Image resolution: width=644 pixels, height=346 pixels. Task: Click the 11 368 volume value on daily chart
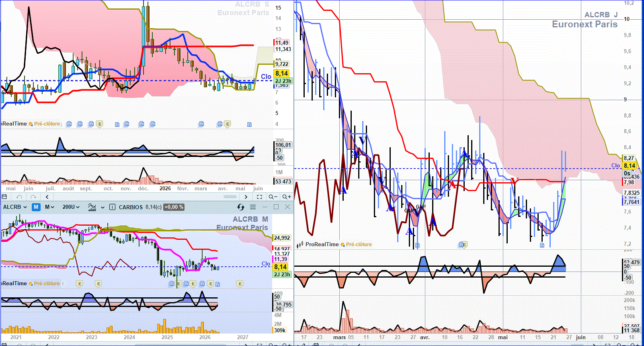click(632, 330)
